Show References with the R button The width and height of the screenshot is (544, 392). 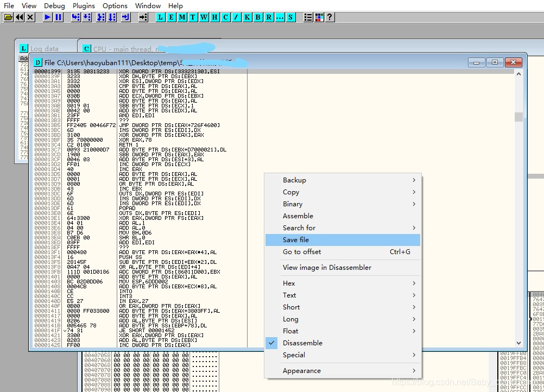point(269,17)
